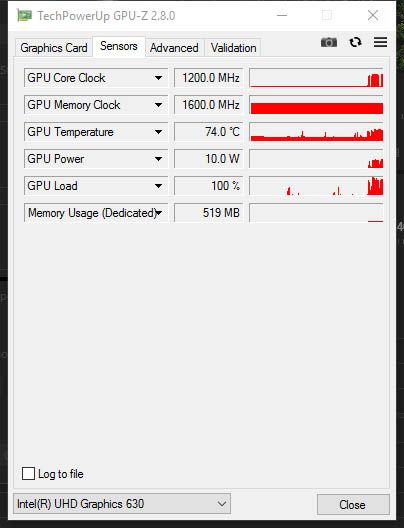Click the Close button

point(353,504)
